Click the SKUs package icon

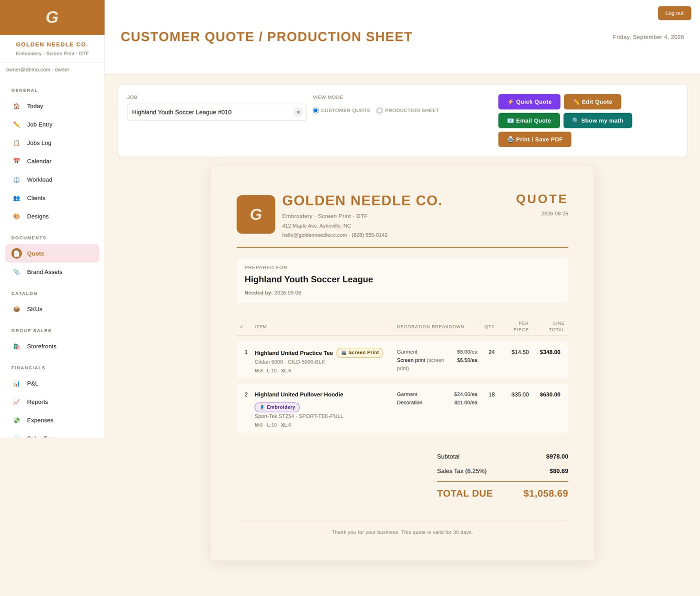[16, 309]
